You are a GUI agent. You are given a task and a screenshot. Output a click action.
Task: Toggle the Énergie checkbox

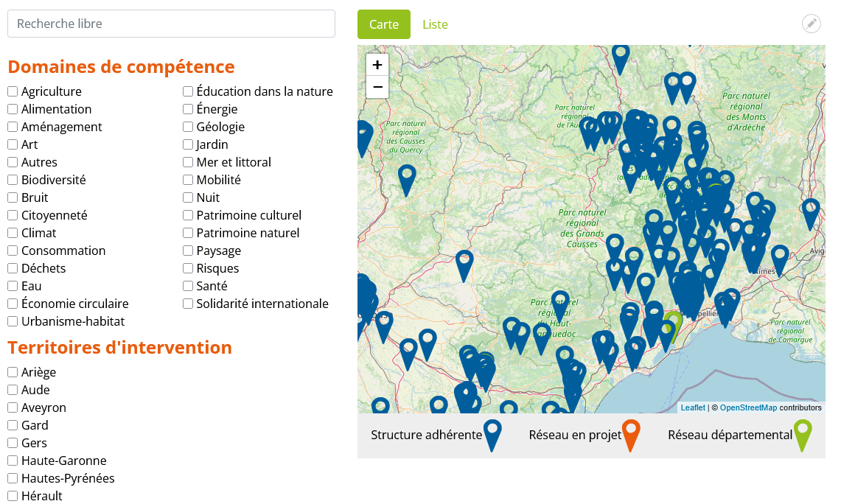(x=188, y=109)
